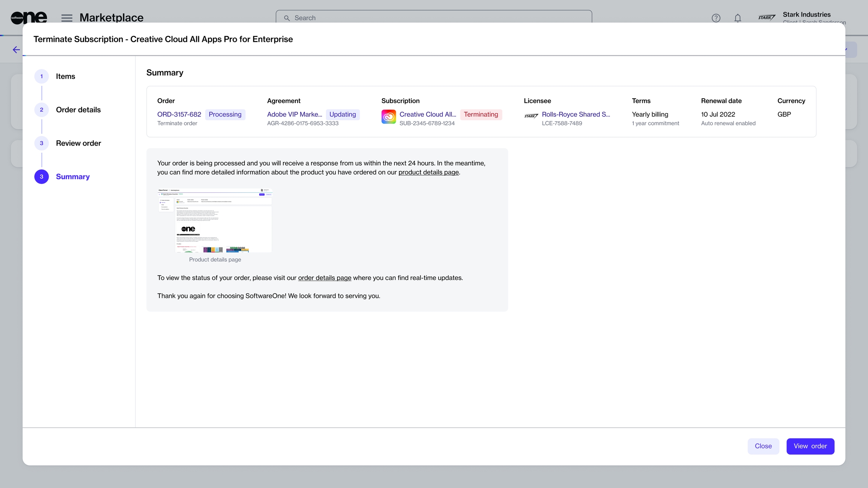This screenshot has height=488, width=868.
Task: Open Rolls-Royce Shared licensee link
Action: point(576,114)
